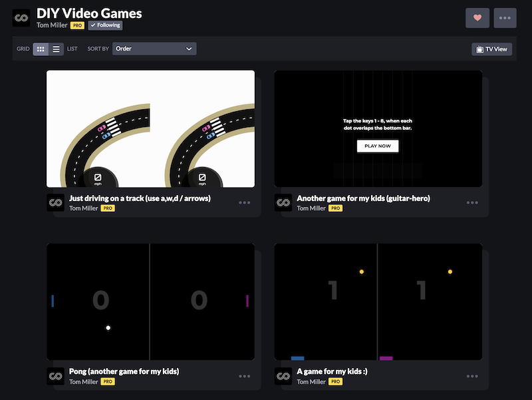Toggle the Following button for Tom Miller
Viewport: 532px width, 400px height.
[x=105, y=25]
